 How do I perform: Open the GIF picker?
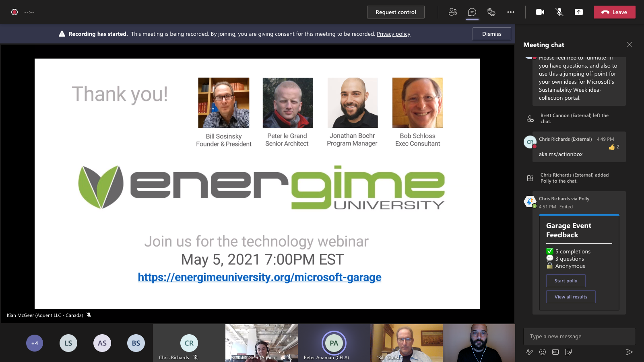(555, 352)
